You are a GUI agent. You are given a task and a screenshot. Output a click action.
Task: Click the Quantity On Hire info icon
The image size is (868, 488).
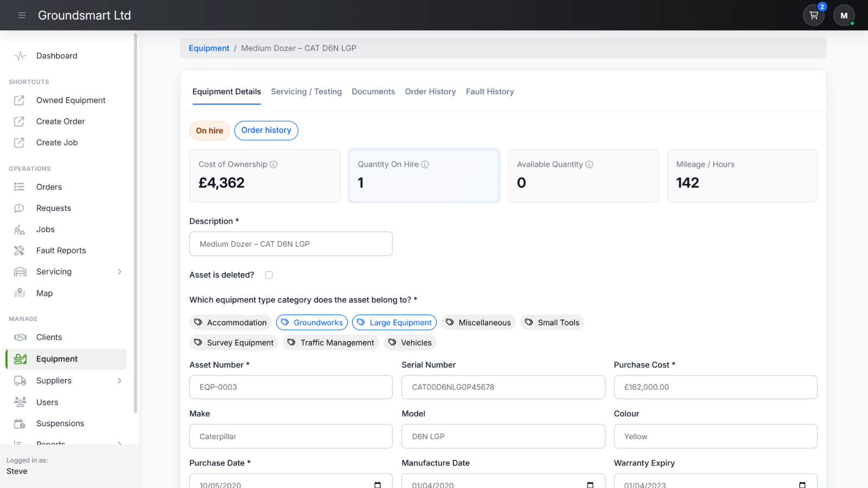[425, 164]
